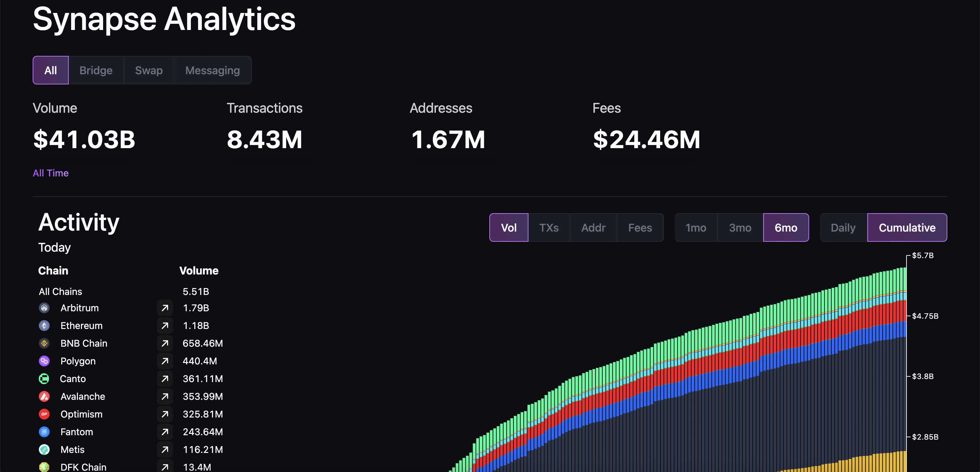Screen dimensions: 980x472
Task: Click the 5.51B All Chains volume
Action: point(196,291)
